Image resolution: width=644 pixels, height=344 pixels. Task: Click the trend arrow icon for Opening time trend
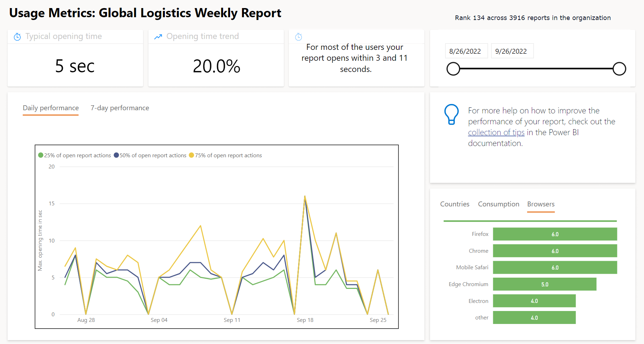pyautogui.click(x=158, y=37)
